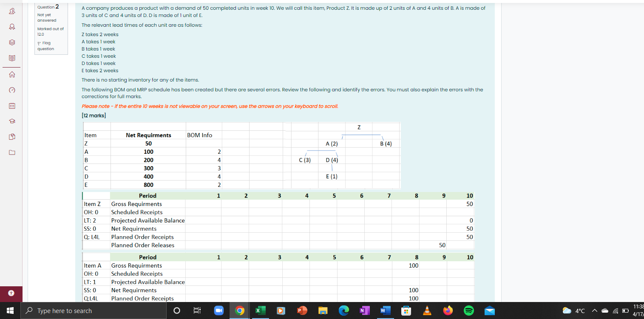Click the Type here to search box
The height and width of the screenshot is (319, 644).
click(94, 311)
